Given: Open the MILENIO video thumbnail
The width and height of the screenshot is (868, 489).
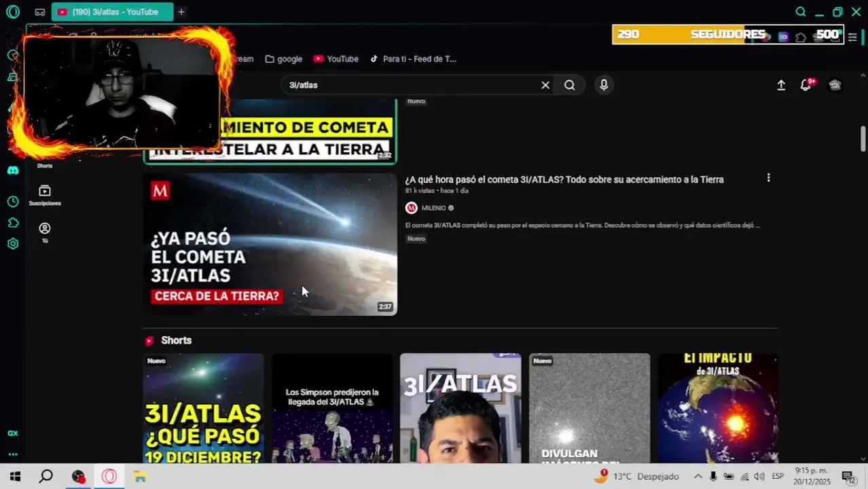Looking at the screenshot, I should [270, 244].
